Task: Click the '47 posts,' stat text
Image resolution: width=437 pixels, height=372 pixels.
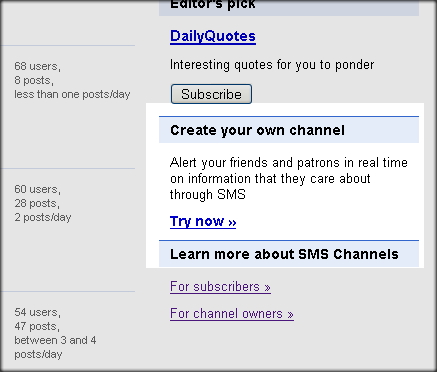Action: 37,326
